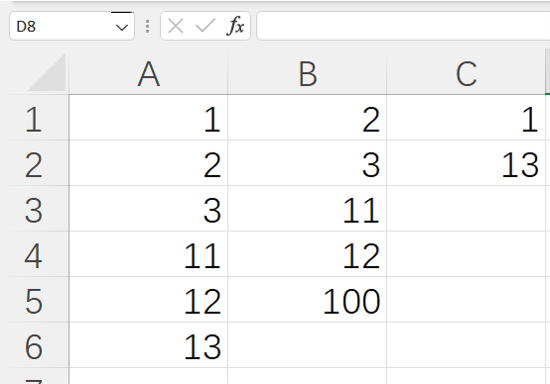Viewport: 550px width, 384px height.
Task: Select row 3 header
Action: [x=34, y=209]
